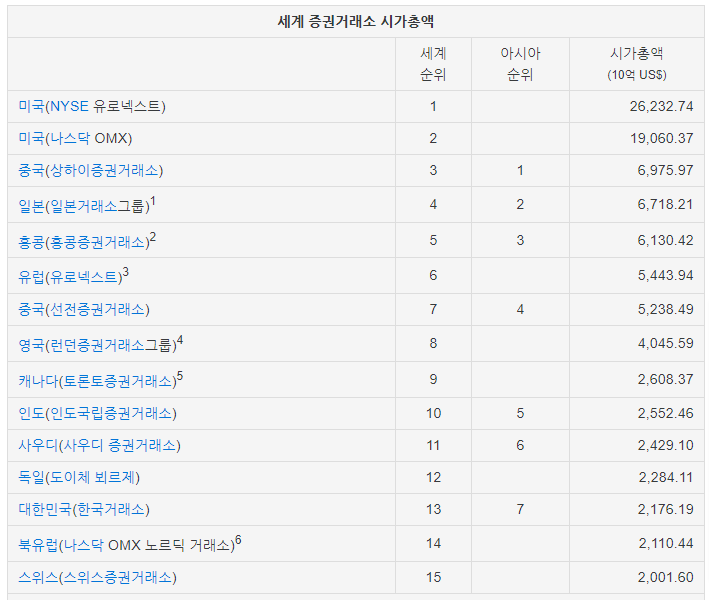Select the value 2,001.60
Image resolution: width=709 pixels, height=600 pixels.
pyautogui.click(x=665, y=577)
